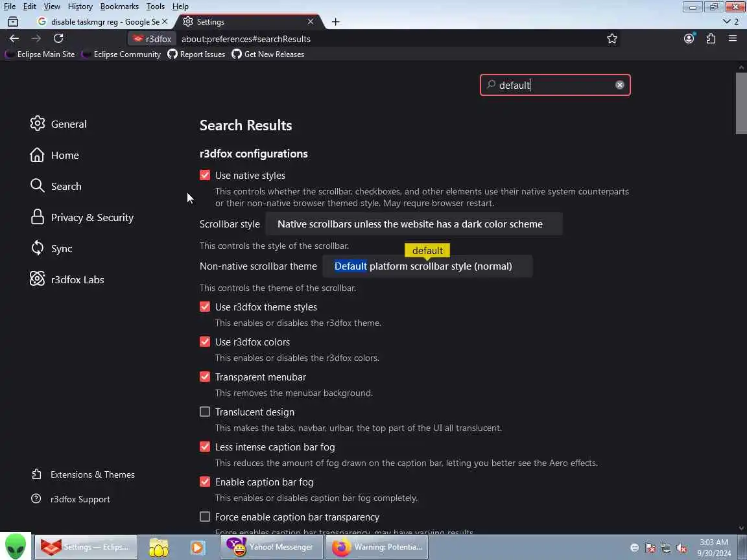Open the tab view icon left of tabs
Viewport: 747px width, 560px height.
13,21
